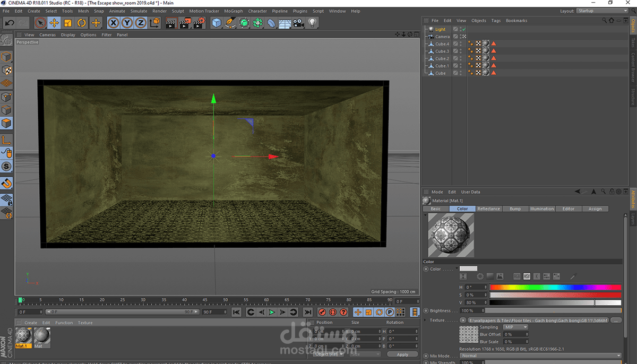Click the coordinate system cube icon
The height and width of the screenshot is (364, 637).
pos(154,22)
